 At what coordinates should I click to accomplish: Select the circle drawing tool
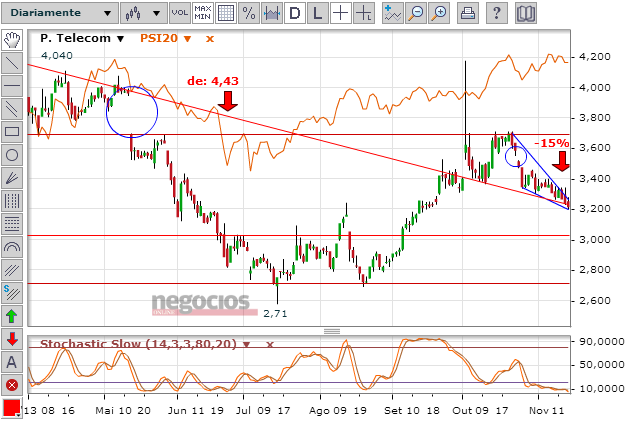point(12,155)
